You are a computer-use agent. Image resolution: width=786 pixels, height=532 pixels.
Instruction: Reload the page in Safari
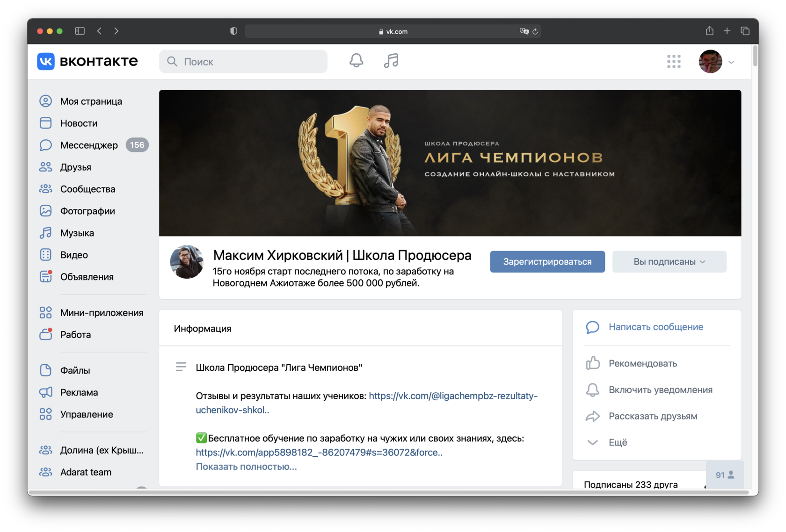[x=535, y=31]
